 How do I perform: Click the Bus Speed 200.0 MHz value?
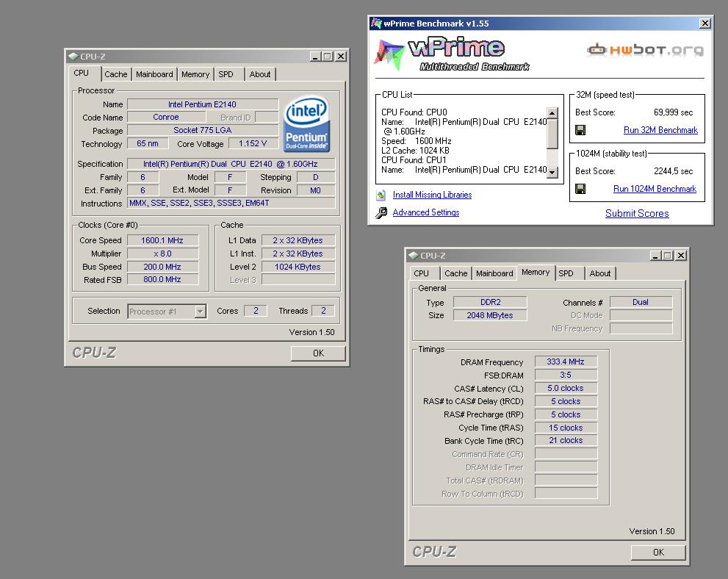pos(162,267)
